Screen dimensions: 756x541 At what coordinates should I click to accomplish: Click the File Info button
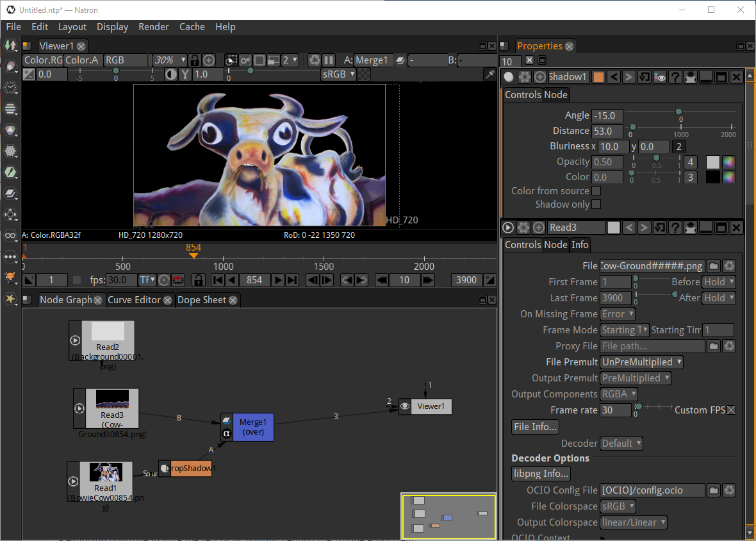click(x=534, y=426)
